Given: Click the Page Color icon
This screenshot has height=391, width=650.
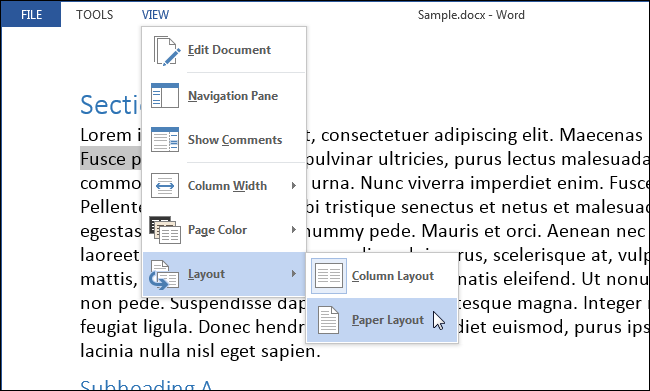Looking at the screenshot, I should 165,229.
